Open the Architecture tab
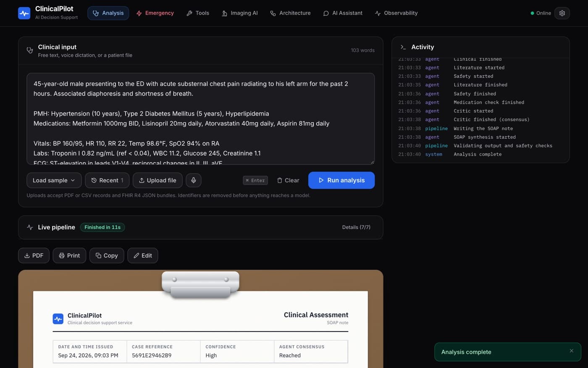588x368 pixels. tap(290, 13)
